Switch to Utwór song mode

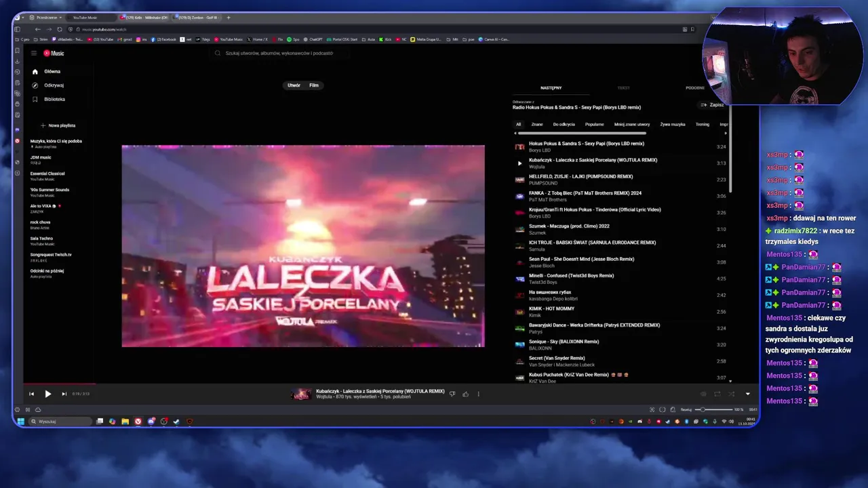pos(294,85)
